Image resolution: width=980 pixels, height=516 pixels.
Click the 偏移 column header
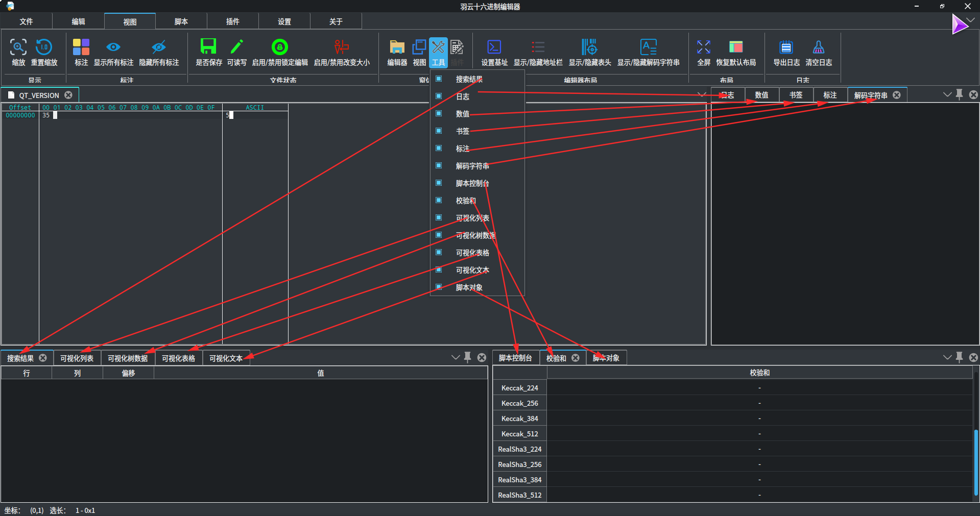[128, 373]
